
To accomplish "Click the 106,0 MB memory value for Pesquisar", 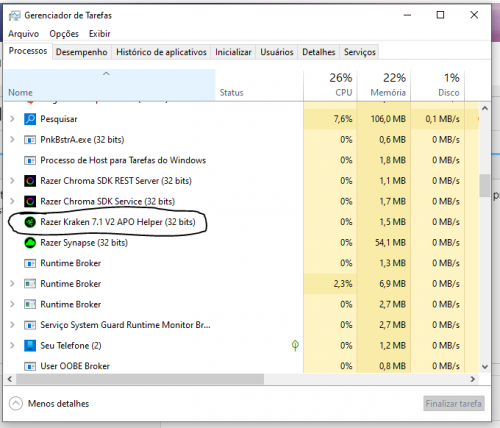I will [388, 119].
